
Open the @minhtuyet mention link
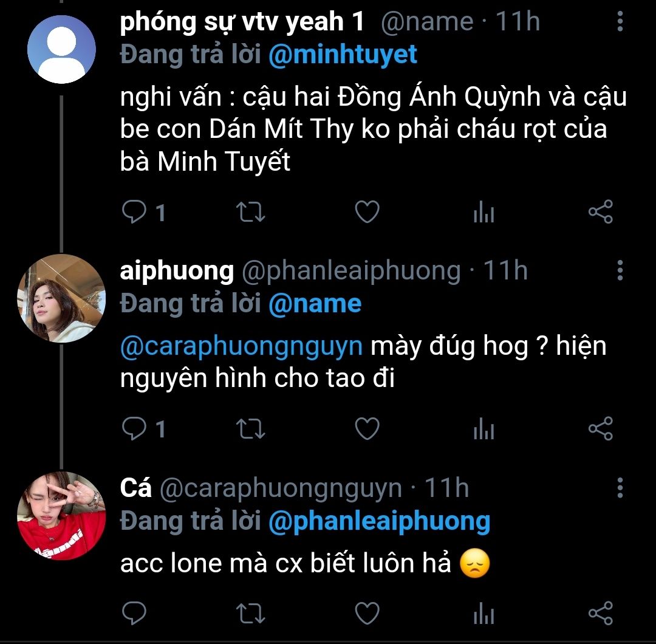click(343, 55)
